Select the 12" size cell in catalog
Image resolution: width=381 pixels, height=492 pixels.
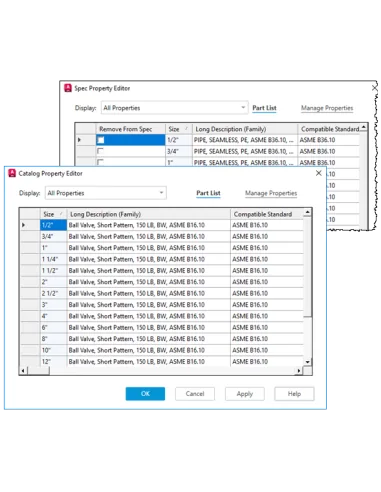(x=53, y=361)
